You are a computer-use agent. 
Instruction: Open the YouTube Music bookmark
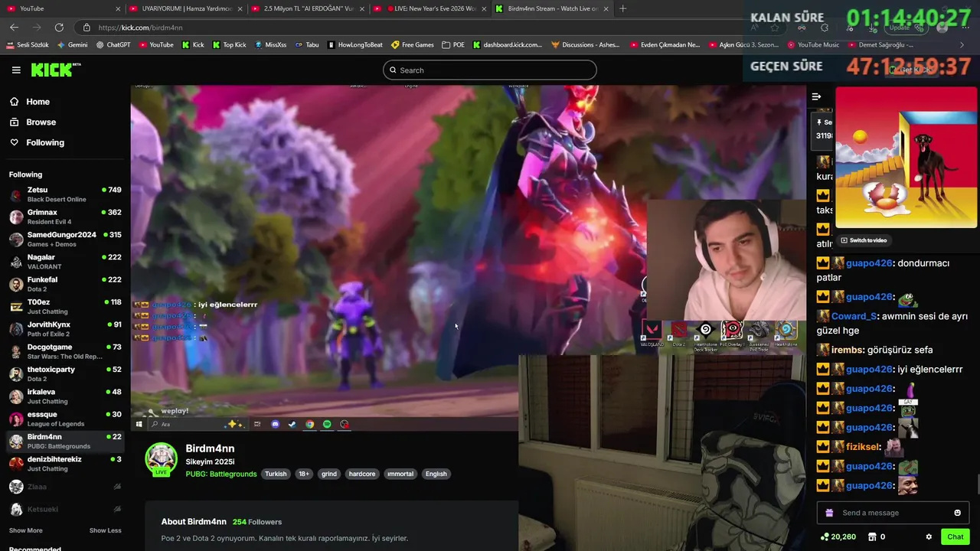(813, 45)
